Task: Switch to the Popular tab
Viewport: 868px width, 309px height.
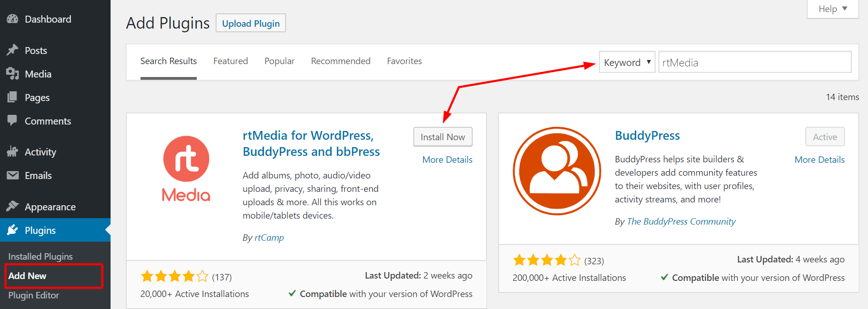Action: [279, 61]
